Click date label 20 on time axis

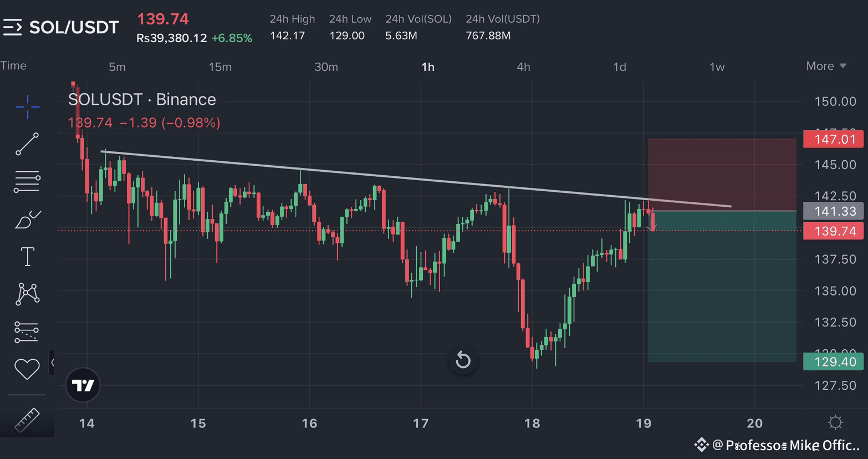[x=755, y=424]
